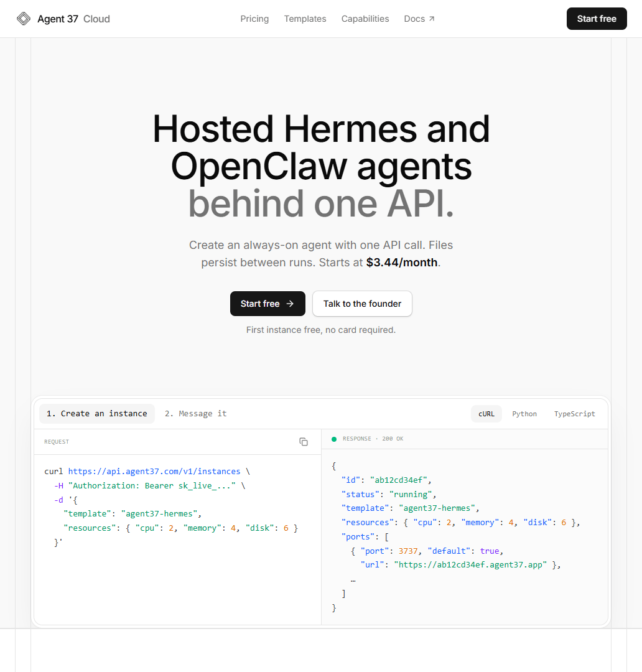The height and width of the screenshot is (672, 642).
Task: Click "resources" line in the response panel
Action: click(461, 523)
